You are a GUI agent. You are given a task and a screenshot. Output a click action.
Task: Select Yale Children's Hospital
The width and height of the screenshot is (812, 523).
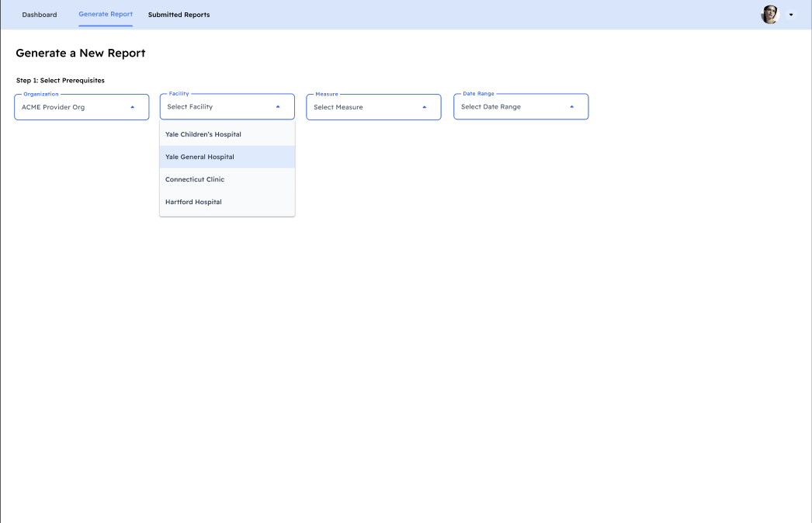tap(202, 133)
